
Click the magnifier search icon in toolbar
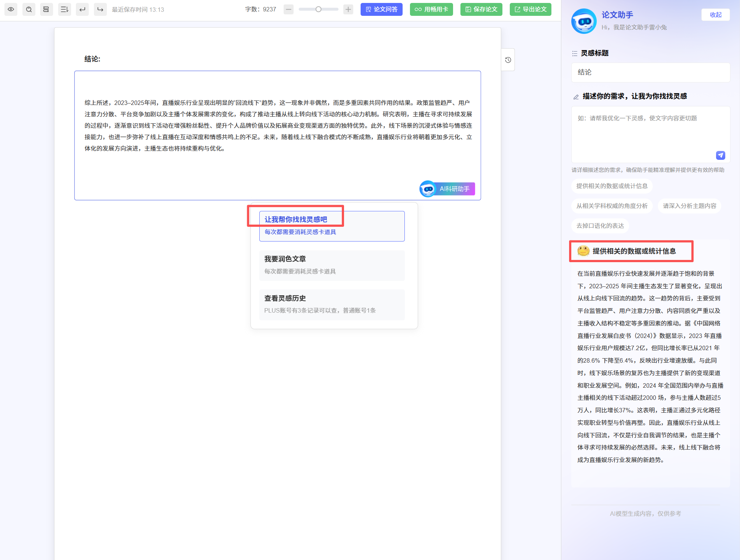pyautogui.click(x=29, y=9)
